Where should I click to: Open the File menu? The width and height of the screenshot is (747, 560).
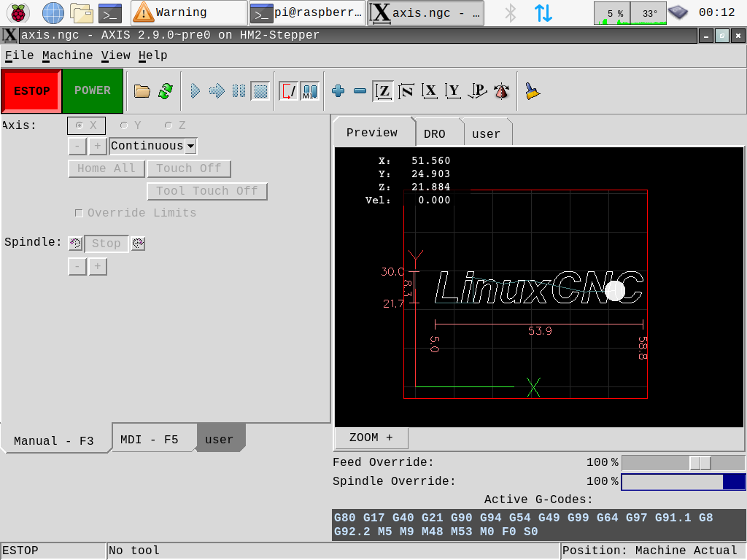point(20,55)
